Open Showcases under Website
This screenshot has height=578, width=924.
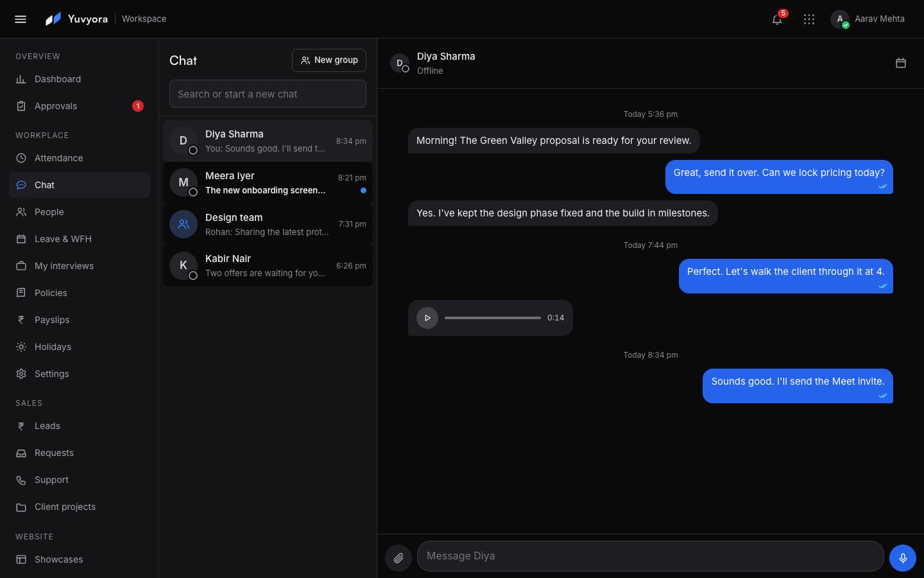(80, 559)
